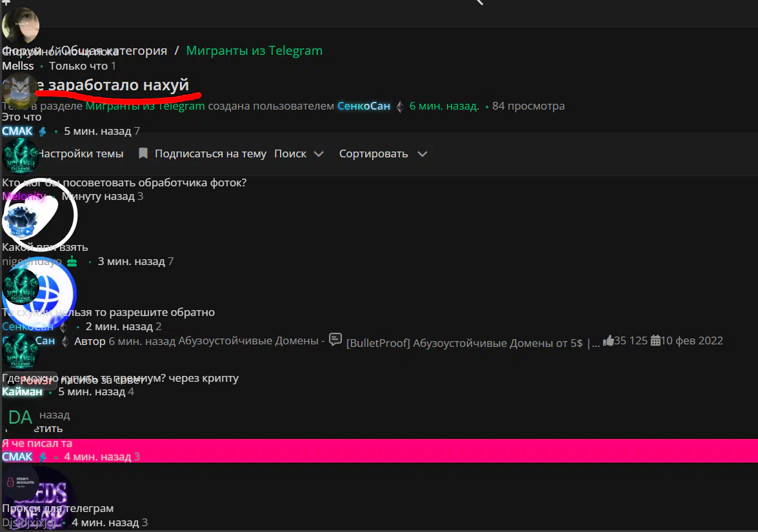Subscribe via "Подписаться на тему"
Image resolution: width=758 pixels, height=532 pixels.
pos(210,153)
